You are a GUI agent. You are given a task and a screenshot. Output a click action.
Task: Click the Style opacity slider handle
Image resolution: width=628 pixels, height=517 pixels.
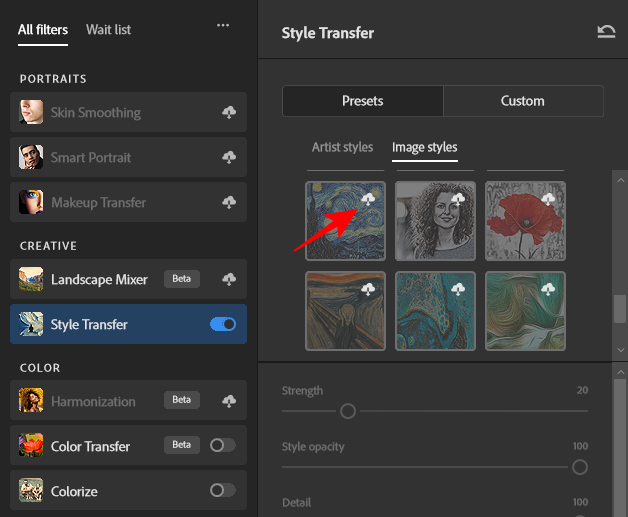[580, 467]
